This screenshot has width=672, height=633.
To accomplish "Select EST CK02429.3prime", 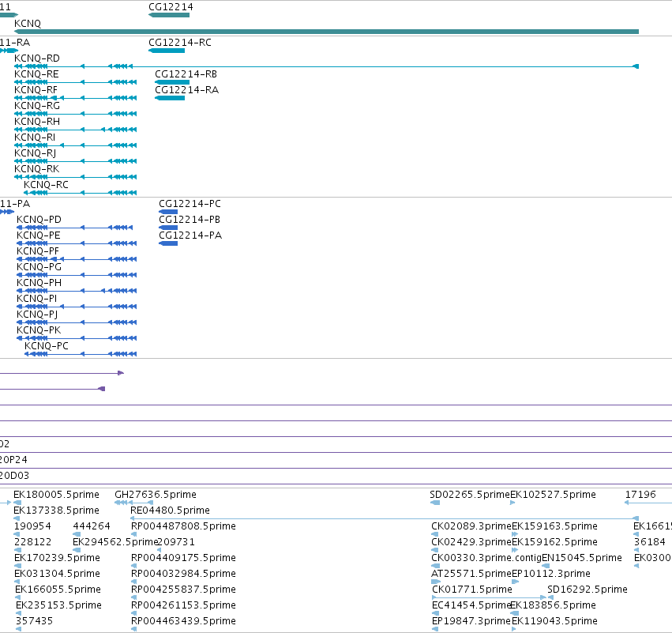I will point(471,542).
